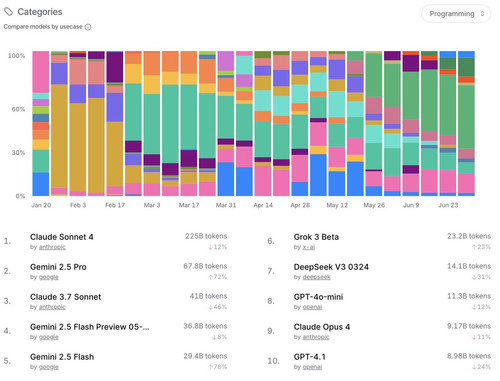Click the 23.2B tokens value

tap(469, 236)
